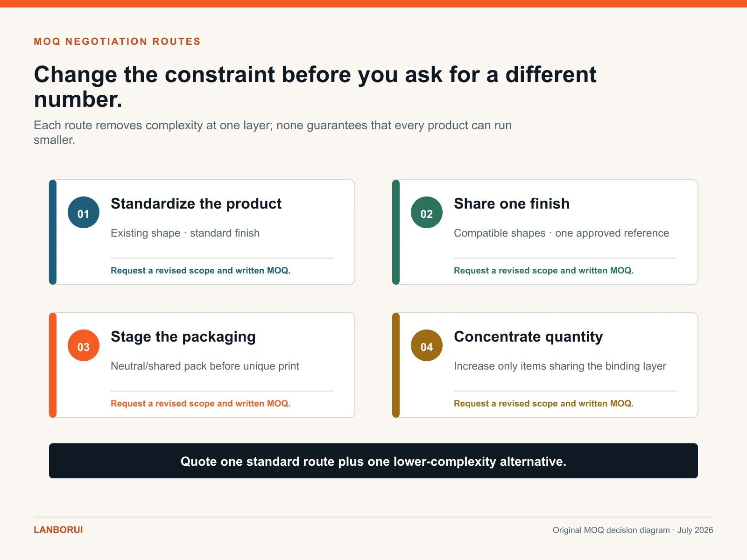747x560 pixels.
Task: Click the LANBORUI brand label
Action: [x=58, y=530]
